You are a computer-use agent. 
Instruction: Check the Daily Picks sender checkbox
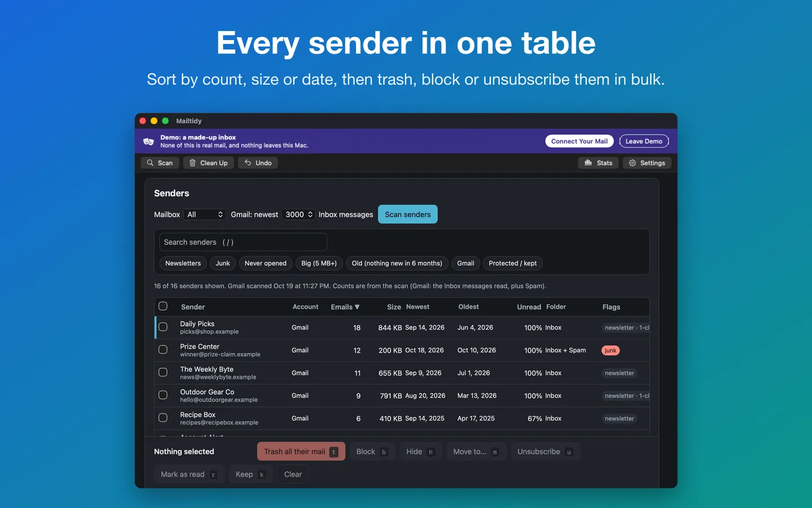[163, 327]
